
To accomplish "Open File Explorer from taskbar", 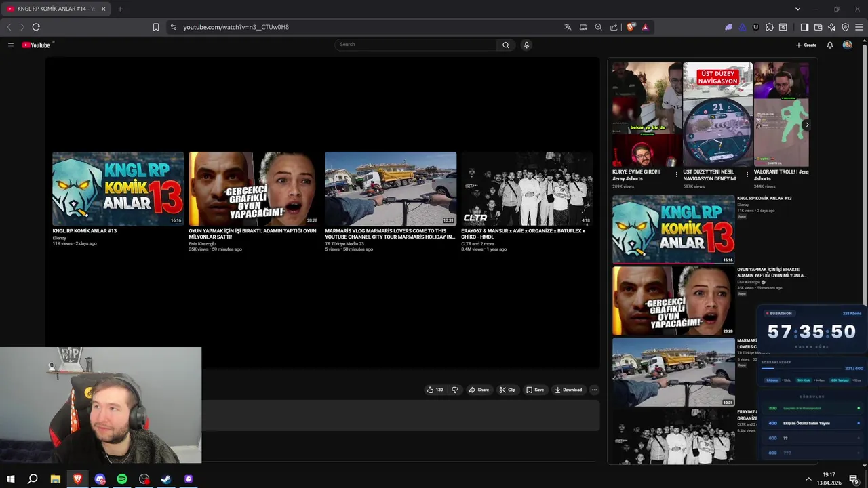I will pos(56,479).
